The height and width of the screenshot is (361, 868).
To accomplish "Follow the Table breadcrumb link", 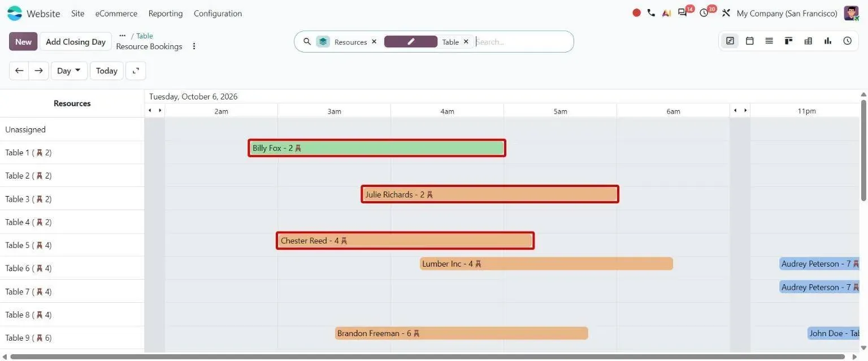I will click(x=145, y=36).
